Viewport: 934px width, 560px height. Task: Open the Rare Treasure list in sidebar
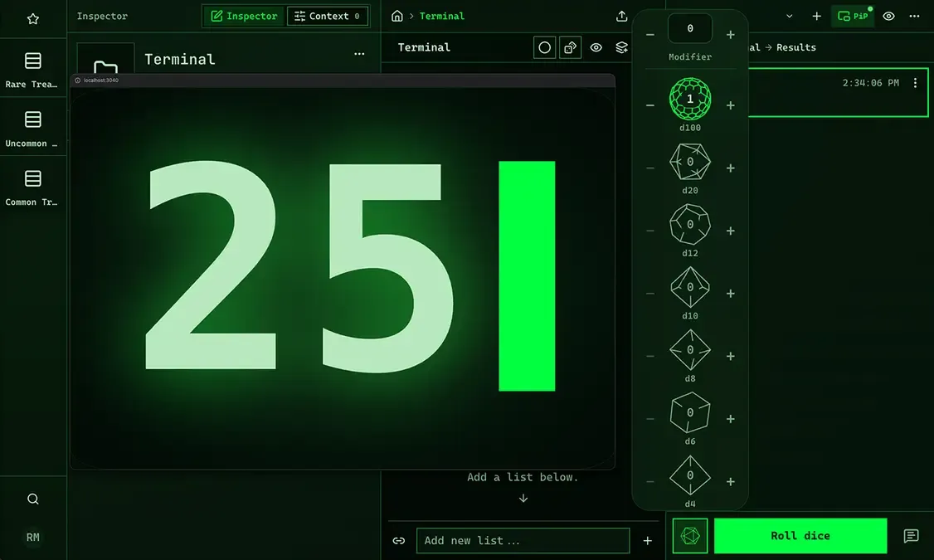pyautogui.click(x=32, y=69)
